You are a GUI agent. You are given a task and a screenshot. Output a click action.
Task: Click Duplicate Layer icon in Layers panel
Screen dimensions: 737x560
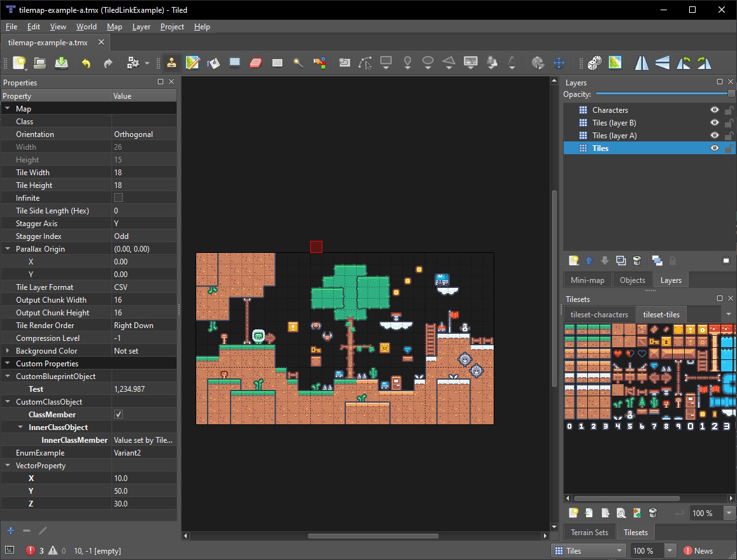pos(621,261)
